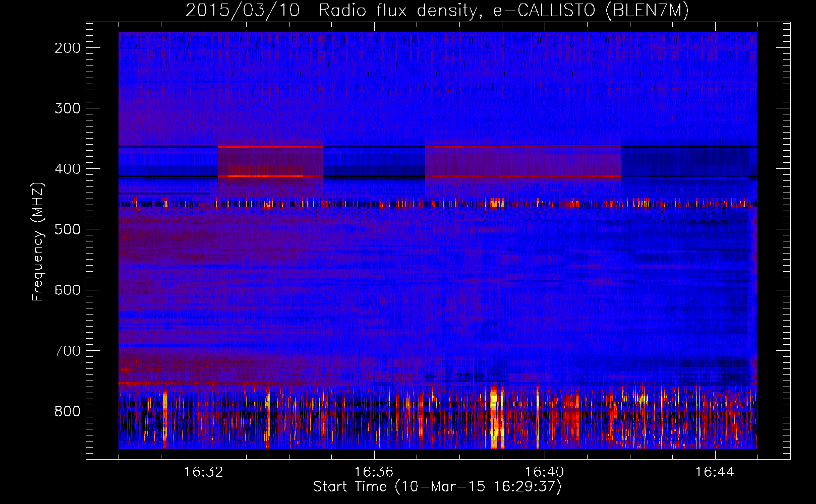Click the 16:32 time tick label
This screenshot has height=504, width=816.
tap(204, 472)
